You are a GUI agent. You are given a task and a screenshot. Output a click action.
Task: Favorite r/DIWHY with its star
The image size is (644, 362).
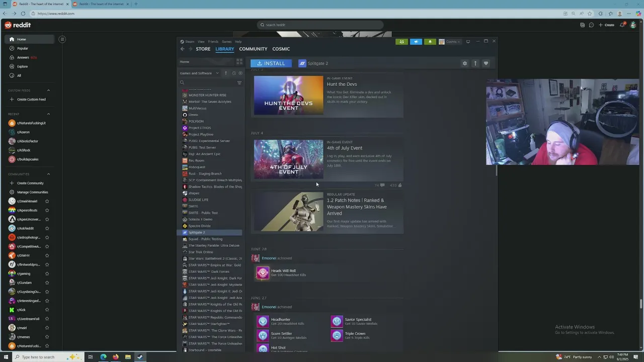point(47,255)
